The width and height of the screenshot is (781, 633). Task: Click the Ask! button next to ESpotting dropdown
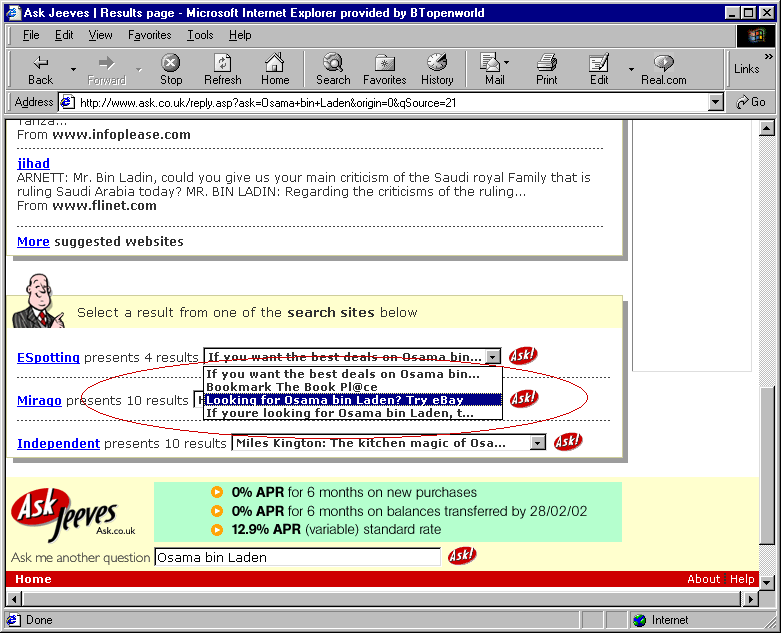tap(522, 356)
